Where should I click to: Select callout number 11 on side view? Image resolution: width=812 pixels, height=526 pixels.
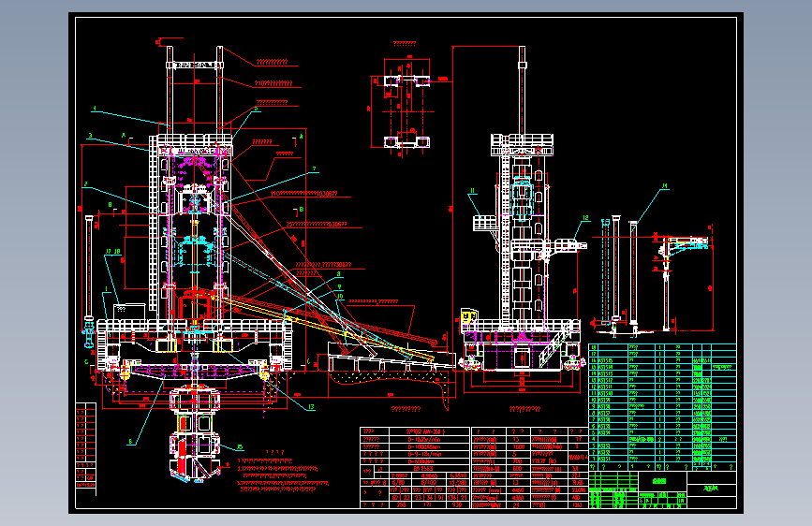(472, 191)
